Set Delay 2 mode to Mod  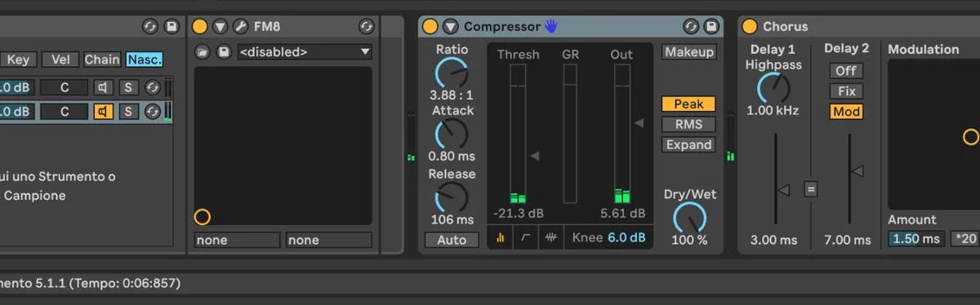(x=846, y=111)
